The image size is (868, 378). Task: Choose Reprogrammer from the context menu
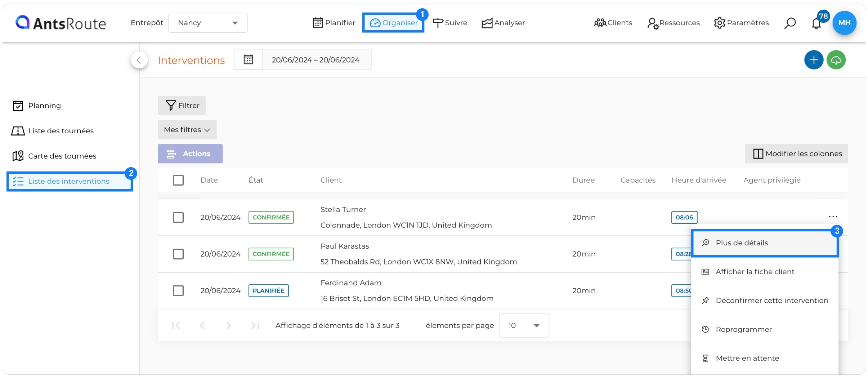point(765,329)
